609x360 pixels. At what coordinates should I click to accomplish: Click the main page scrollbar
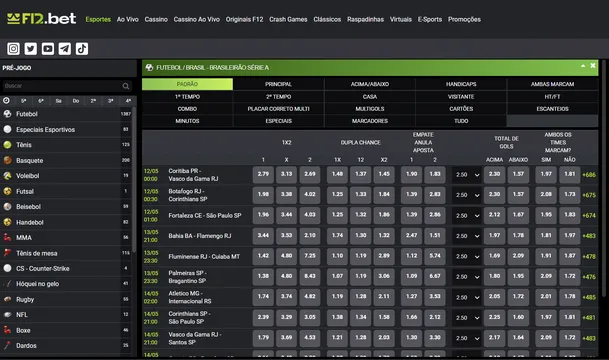coord(604,179)
